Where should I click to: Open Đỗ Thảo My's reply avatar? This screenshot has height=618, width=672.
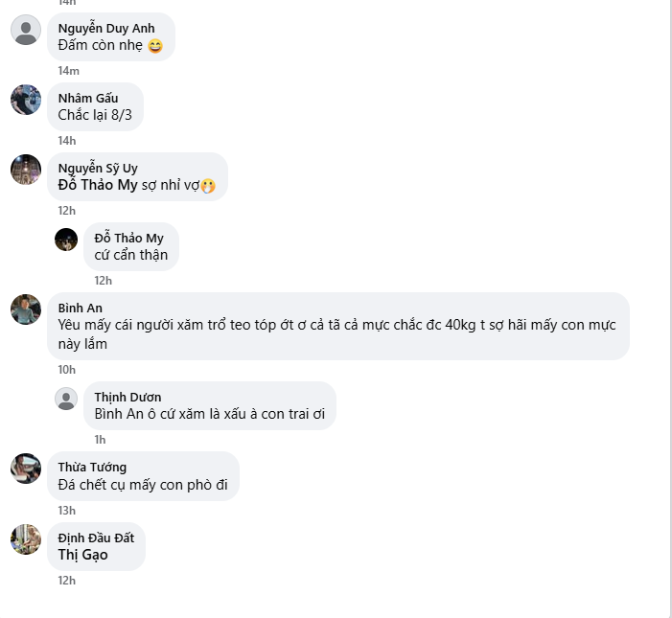(66, 240)
